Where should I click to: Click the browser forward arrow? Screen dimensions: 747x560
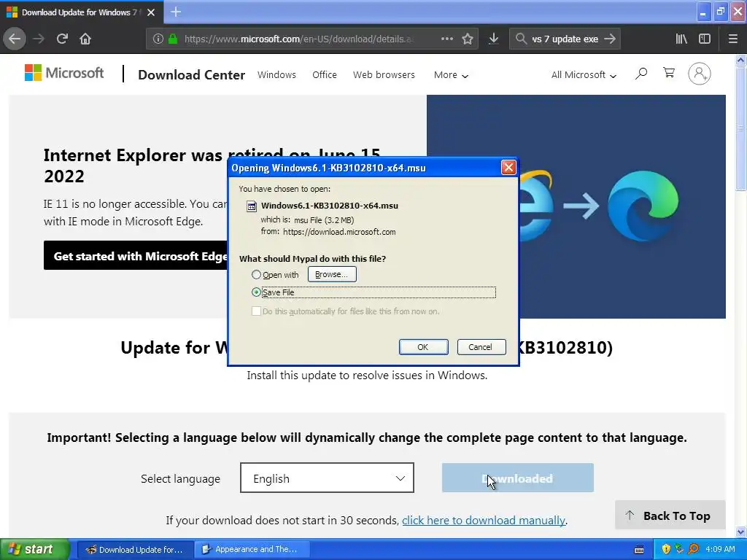coord(39,39)
